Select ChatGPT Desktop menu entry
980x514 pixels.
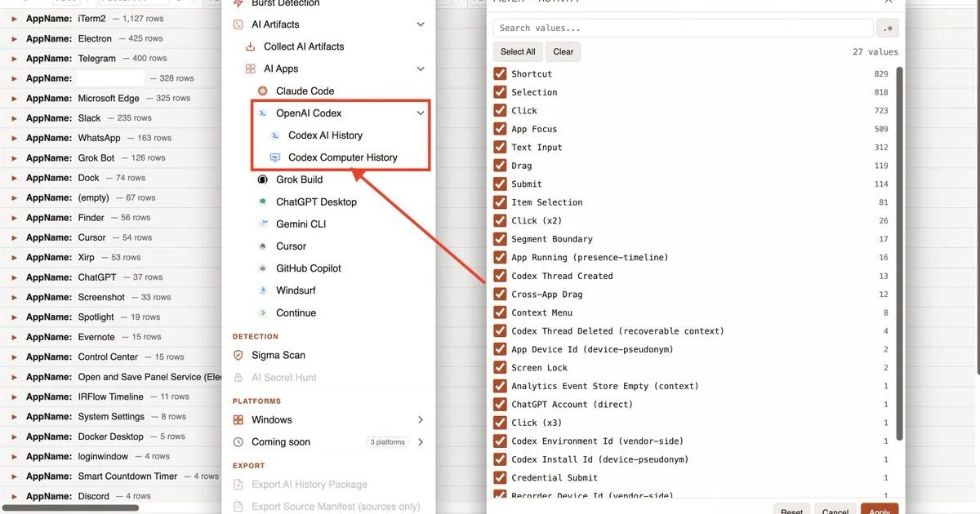316,202
